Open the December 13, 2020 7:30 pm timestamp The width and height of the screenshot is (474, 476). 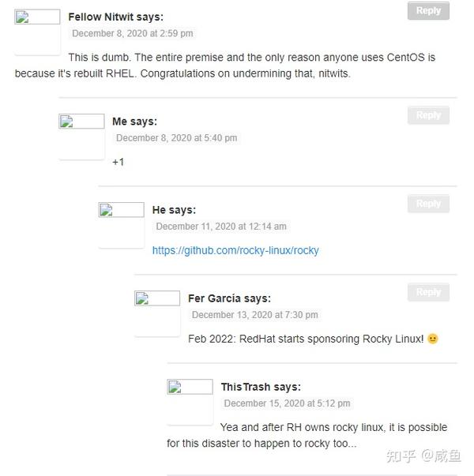[254, 314]
